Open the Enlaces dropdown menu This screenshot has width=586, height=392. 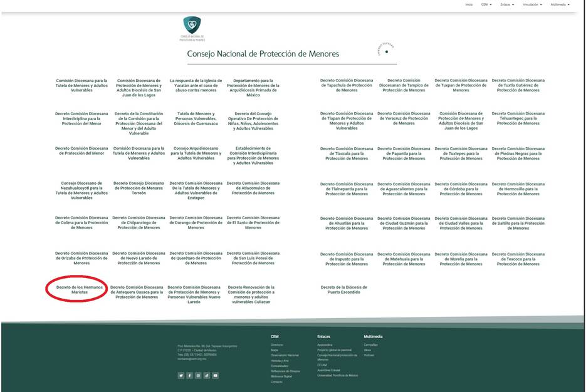tap(507, 4)
